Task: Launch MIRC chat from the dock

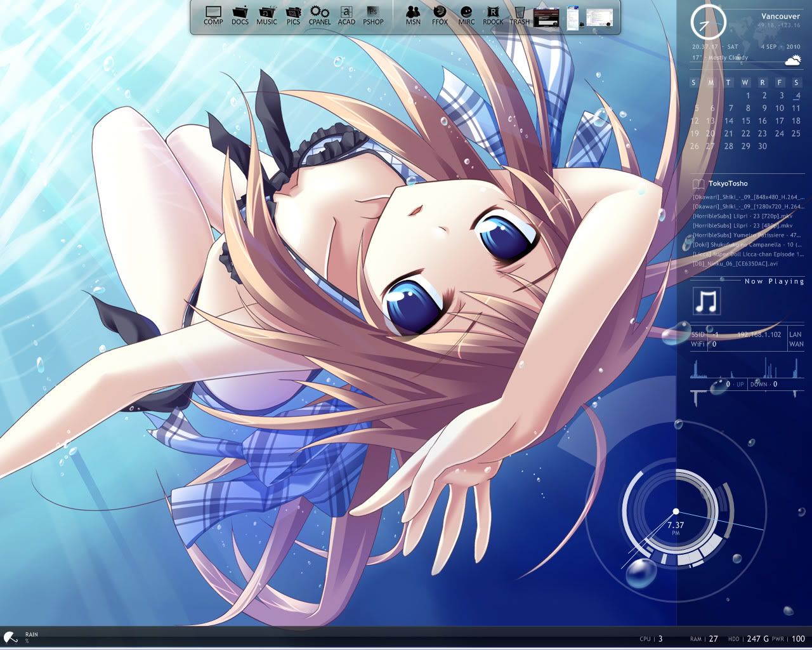Action: pos(466,15)
